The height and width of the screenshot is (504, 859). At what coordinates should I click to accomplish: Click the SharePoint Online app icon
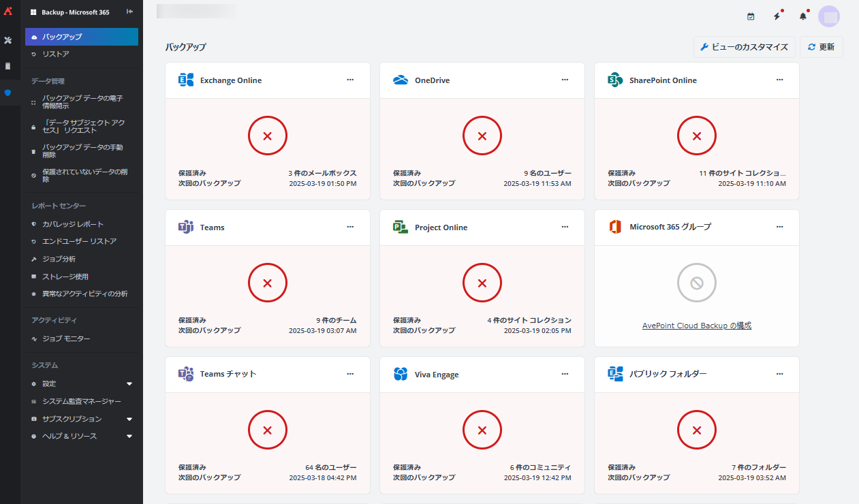pyautogui.click(x=615, y=80)
